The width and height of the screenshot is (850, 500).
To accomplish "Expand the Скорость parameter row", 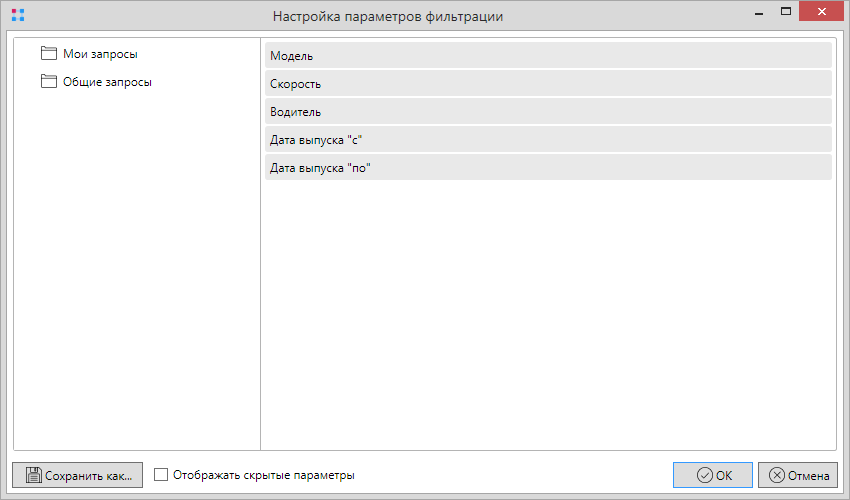I will pyautogui.click(x=548, y=84).
